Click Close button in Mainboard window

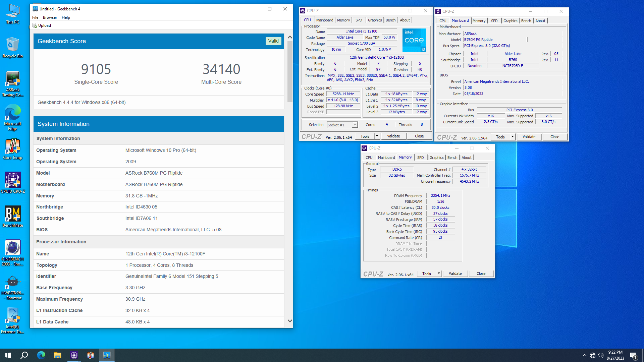click(555, 137)
